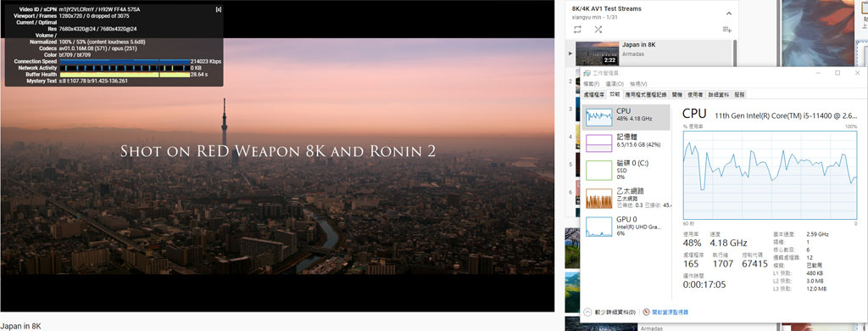Click the 12.0 MB L3 cache value
The image size is (868, 331).
(x=817, y=289)
